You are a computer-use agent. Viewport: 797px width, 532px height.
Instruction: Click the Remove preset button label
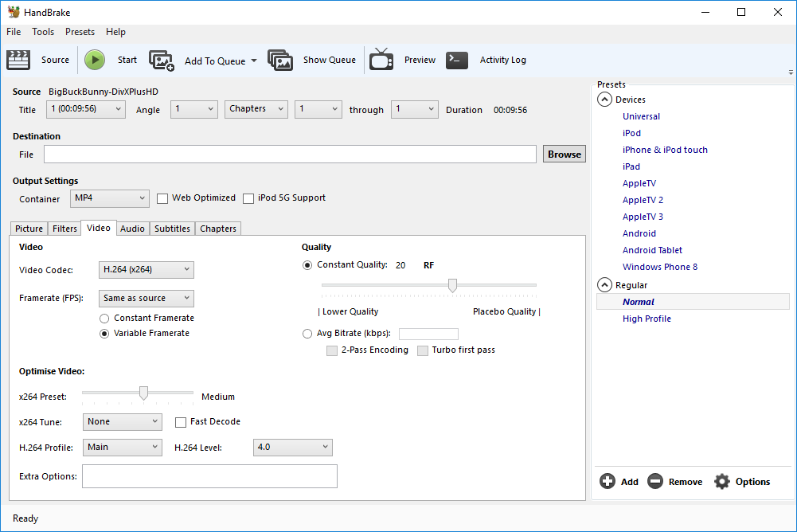click(x=686, y=482)
